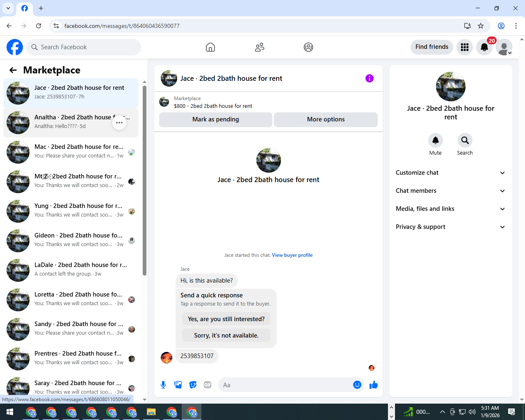Expand Chat members section
The image size is (525, 420).
point(451,191)
